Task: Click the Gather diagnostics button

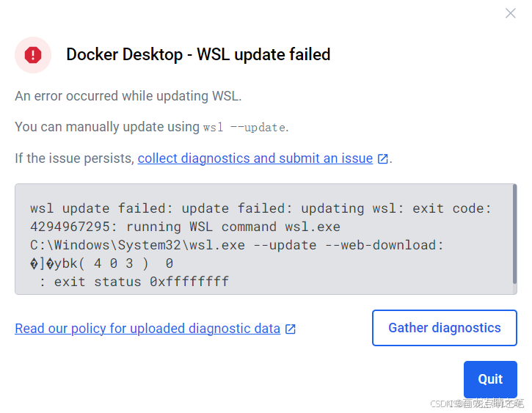Action: click(x=445, y=328)
